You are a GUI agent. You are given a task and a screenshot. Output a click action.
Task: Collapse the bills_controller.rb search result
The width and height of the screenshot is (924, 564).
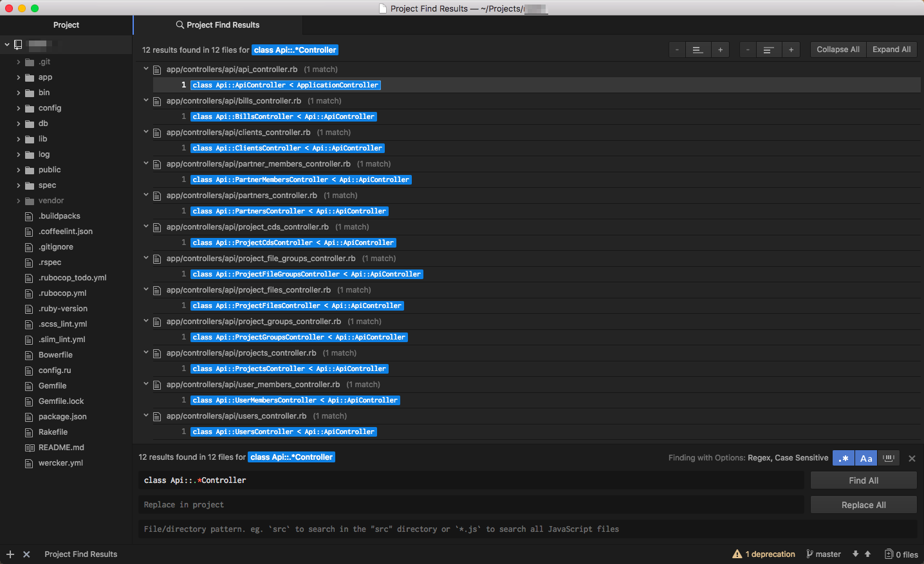pos(145,101)
